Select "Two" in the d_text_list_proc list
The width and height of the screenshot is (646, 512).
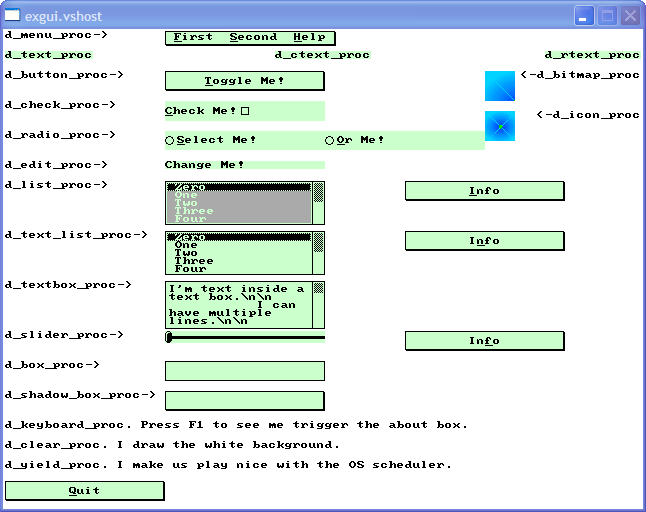tap(186, 253)
